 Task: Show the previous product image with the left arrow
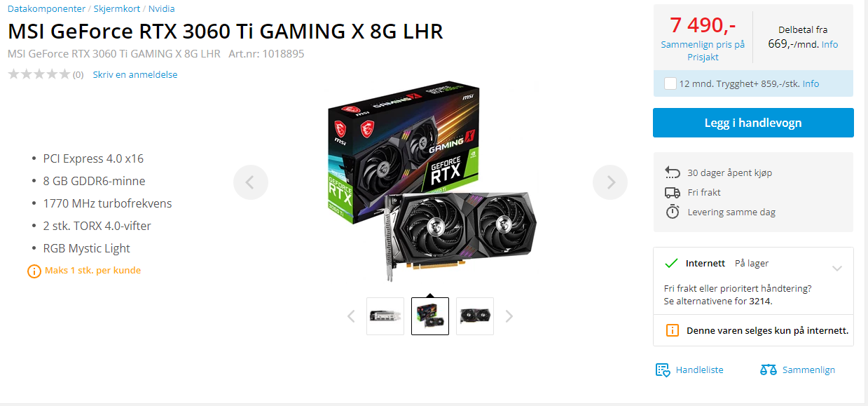pos(251,182)
